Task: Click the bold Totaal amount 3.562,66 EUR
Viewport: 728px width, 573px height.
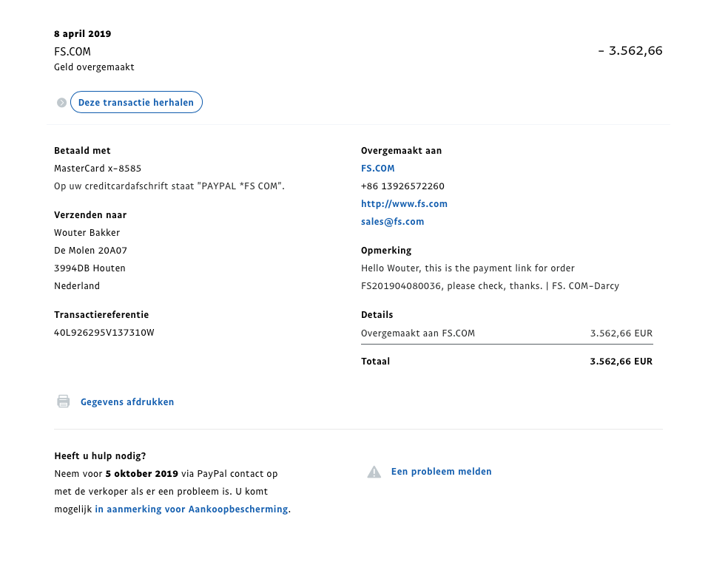Action: 621,362
